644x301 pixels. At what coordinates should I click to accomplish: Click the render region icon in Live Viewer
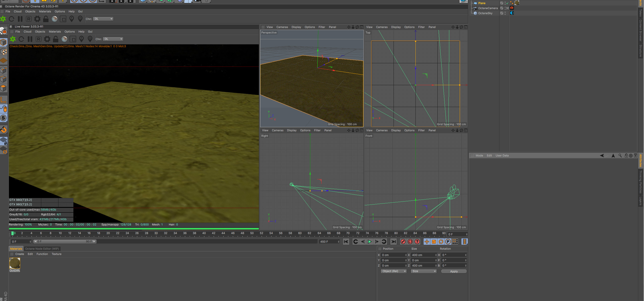click(73, 39)
